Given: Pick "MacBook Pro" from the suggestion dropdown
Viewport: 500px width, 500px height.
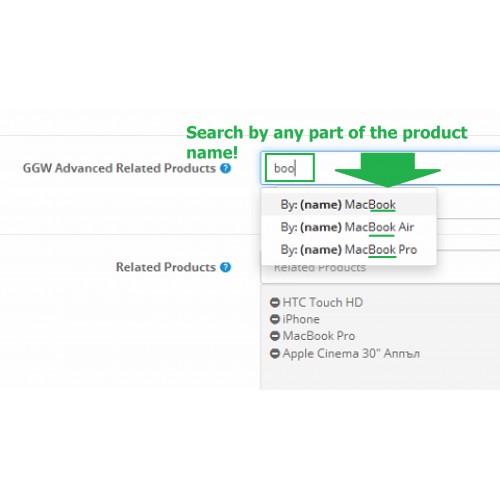Looking at the screenshot, I should [349, 250].
